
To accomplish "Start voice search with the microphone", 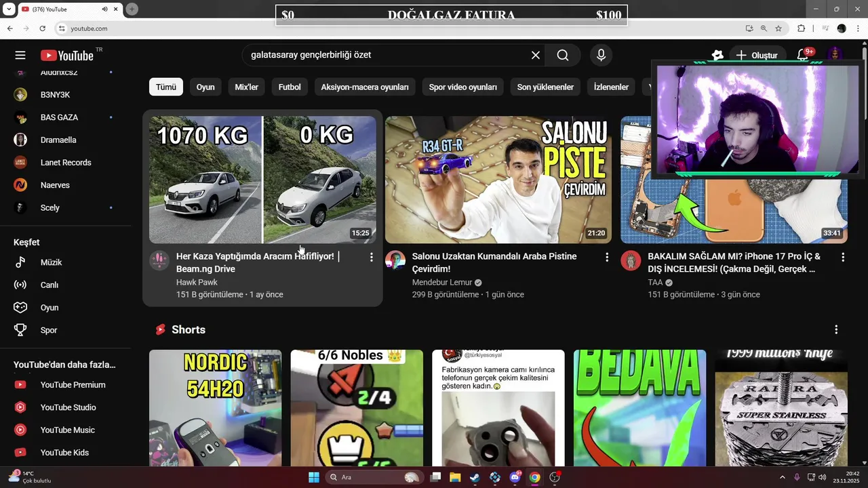I will coord(601,55).
